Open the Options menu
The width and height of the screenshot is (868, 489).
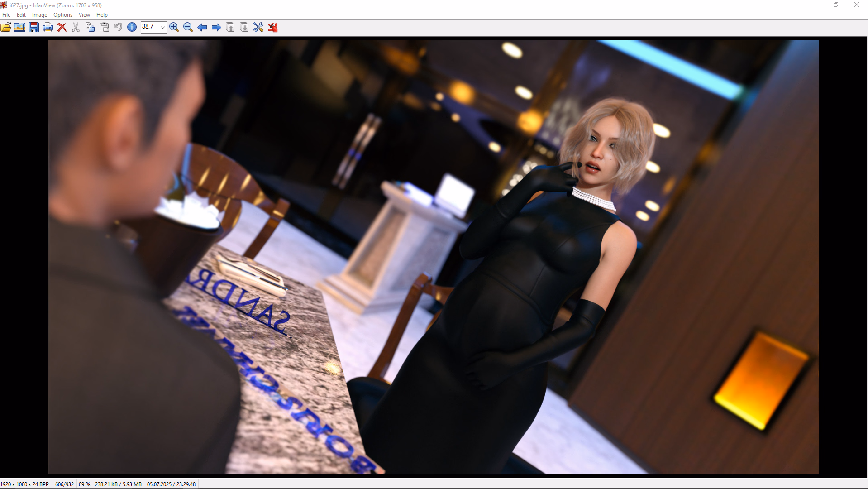click(63, 15)
